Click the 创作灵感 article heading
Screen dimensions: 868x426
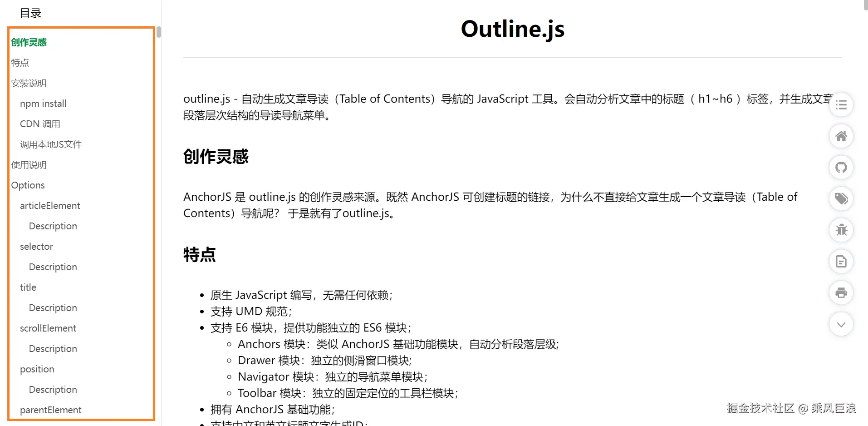pos(216,157)
